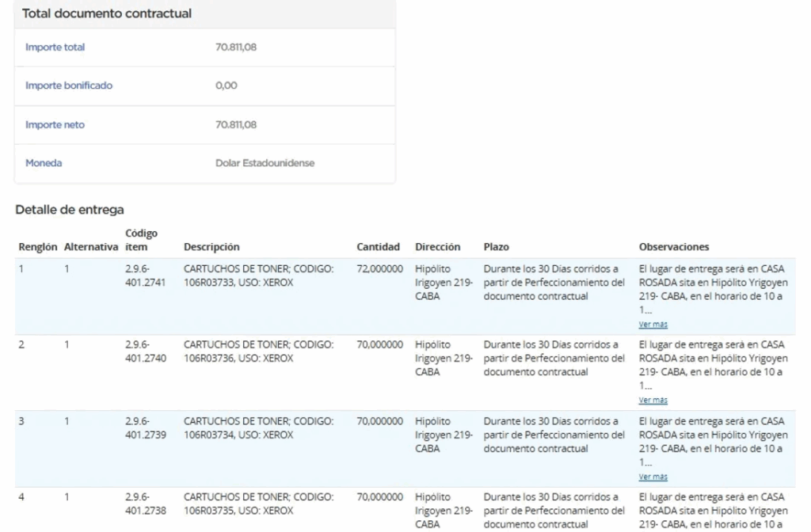Select the Plazo column header

click(x=496, y=247)
